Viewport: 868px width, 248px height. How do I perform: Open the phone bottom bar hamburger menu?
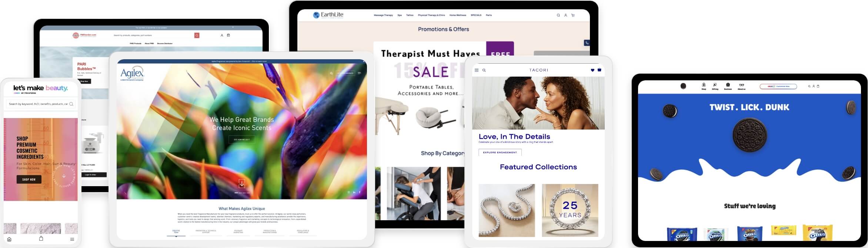pyautogui.click(x=72, y=239)
